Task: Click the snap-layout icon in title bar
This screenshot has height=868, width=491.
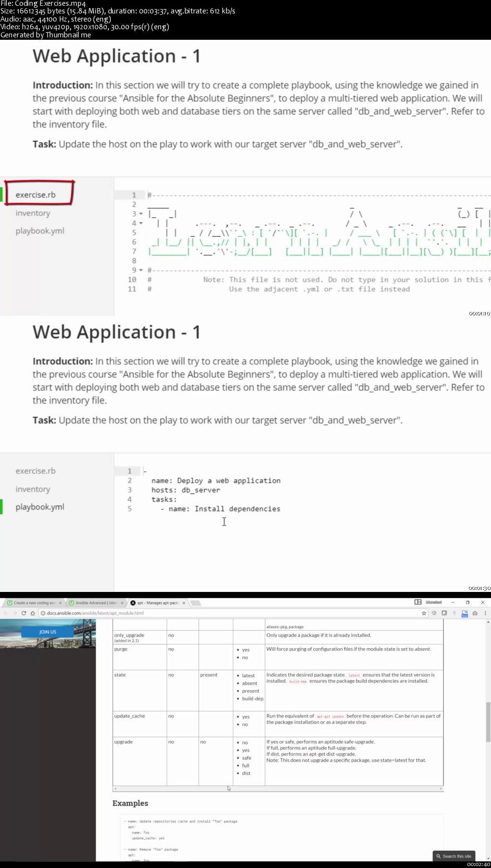Action: click(418, 602)
